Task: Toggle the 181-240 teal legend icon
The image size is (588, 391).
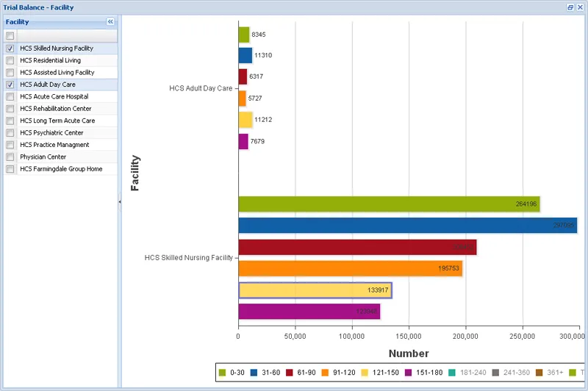Action: (x=452, y=373)
